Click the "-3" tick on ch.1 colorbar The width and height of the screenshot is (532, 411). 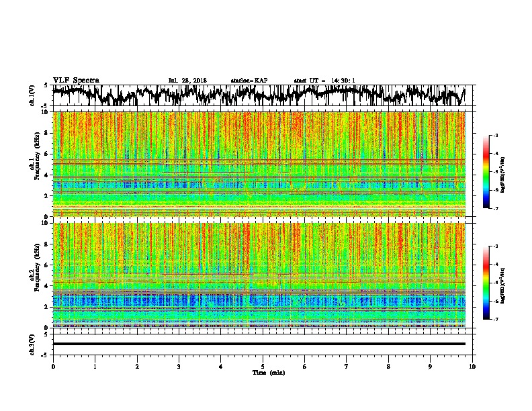pyautogui.click(x=496, y=136)
